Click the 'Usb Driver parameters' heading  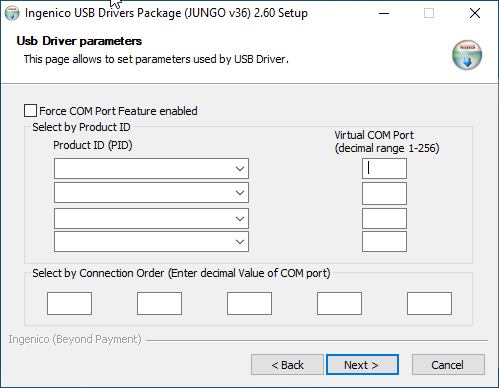coord(79,41)
